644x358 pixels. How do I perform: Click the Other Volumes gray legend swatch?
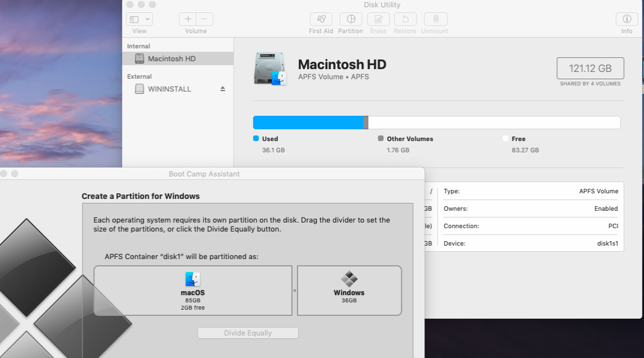[381, 138]
